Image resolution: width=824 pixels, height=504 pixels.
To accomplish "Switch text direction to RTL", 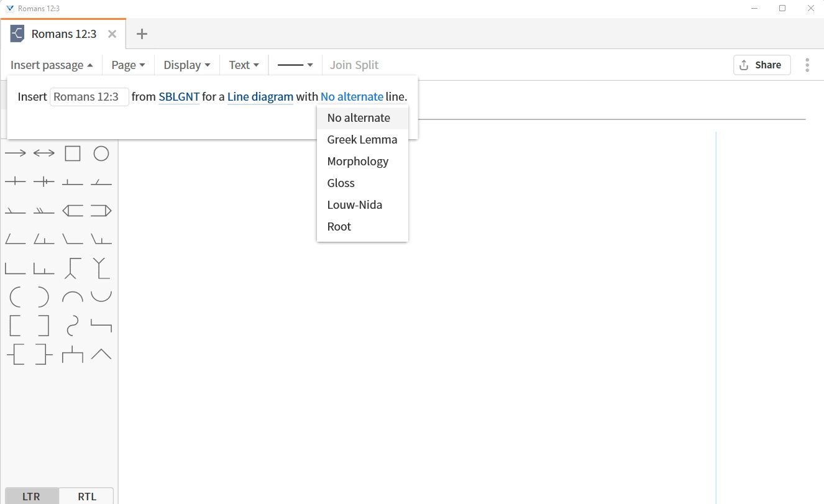I will (86, 496).
